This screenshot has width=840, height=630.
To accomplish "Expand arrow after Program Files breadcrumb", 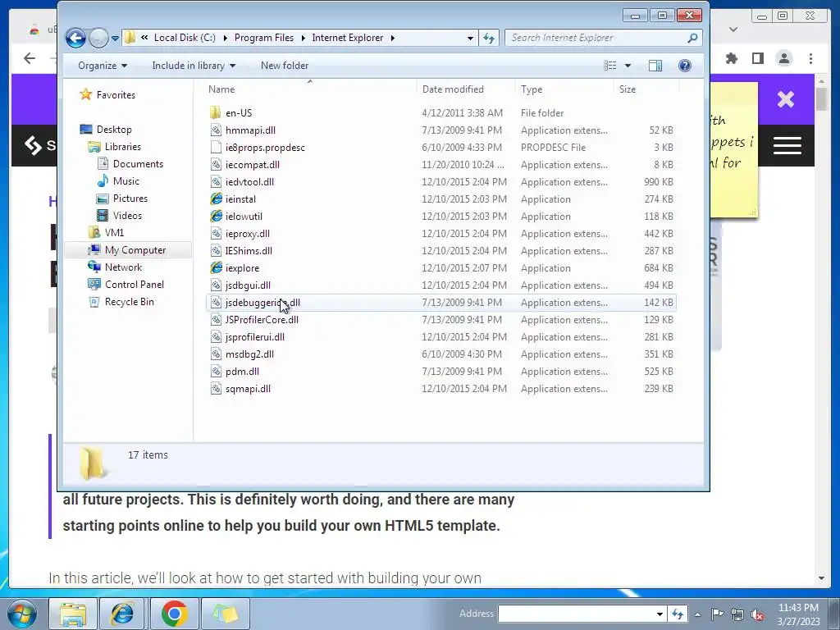I will pyautogui.click(x=303, y=38).
